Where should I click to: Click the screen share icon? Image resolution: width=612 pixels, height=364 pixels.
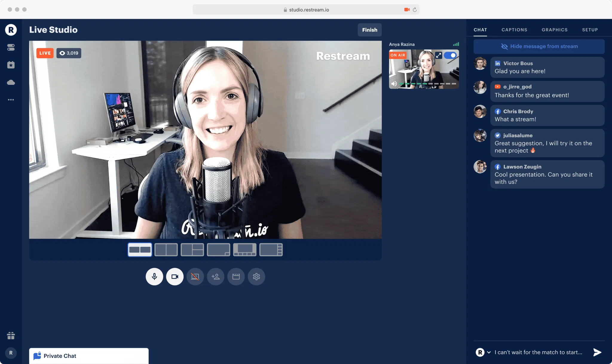[195, 277]
